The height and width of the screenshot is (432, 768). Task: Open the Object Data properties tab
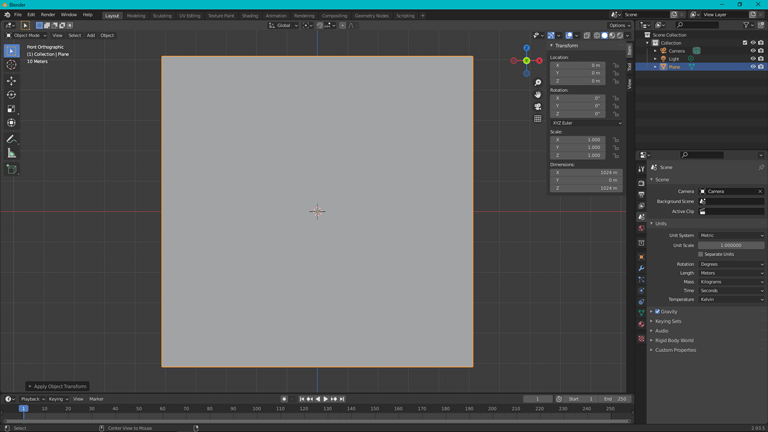coord(641,312)
